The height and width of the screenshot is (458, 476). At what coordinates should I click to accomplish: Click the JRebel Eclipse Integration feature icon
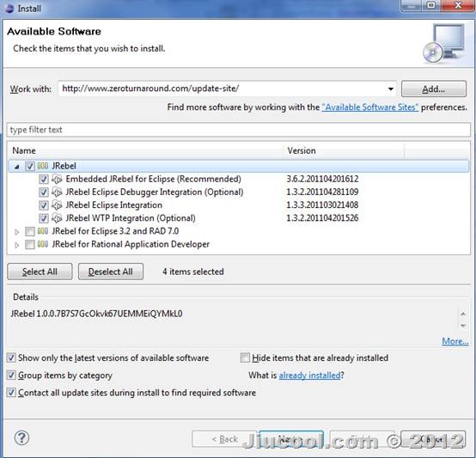click(57, 205)
